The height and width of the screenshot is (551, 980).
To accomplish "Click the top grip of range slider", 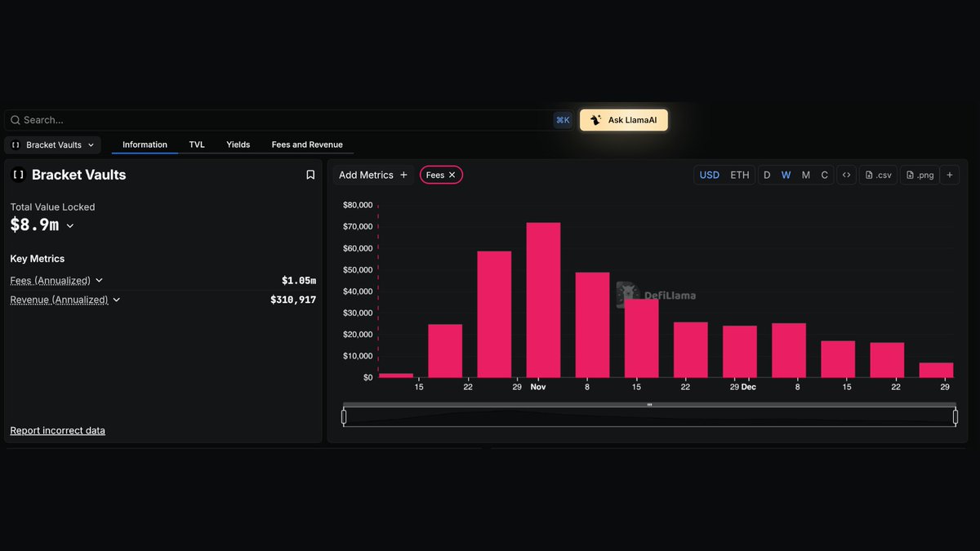I will 649,405.
